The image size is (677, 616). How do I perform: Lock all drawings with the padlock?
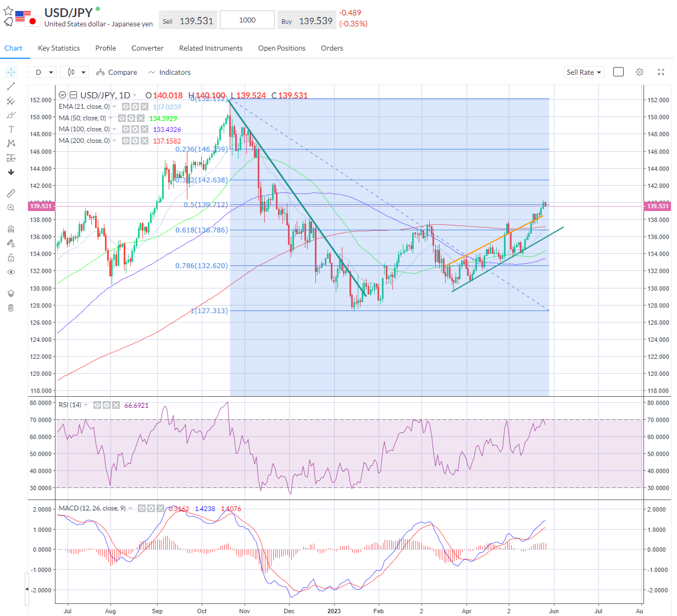point(11,257)
